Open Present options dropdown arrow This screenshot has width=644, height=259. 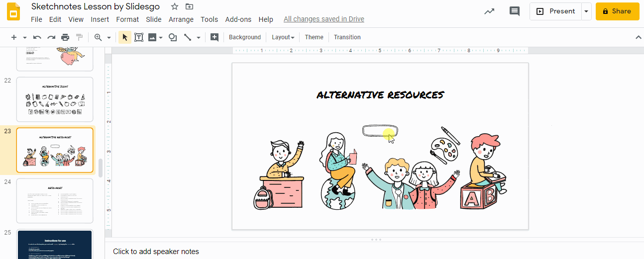coord(586,11)
